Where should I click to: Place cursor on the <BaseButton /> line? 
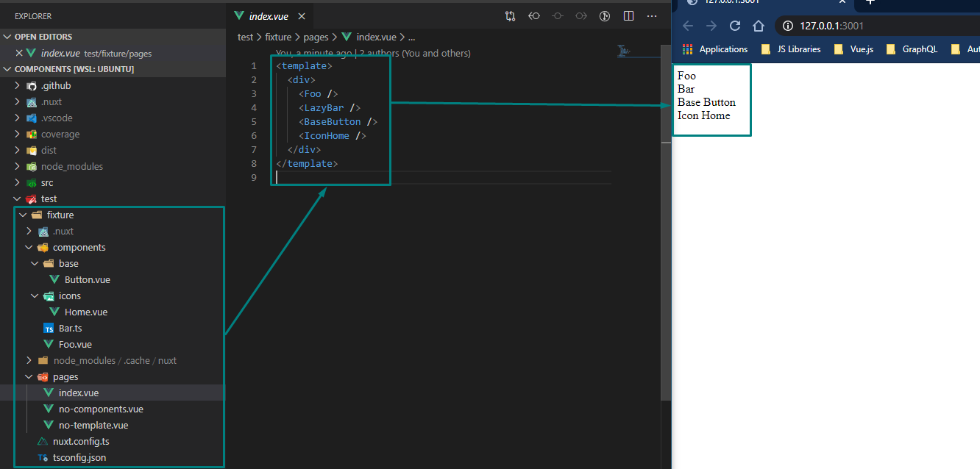pyautogui.click(x=338, y=121)
